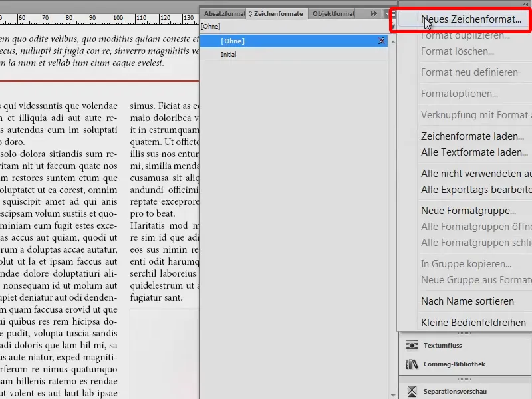532x399 pixels.
Task: Click Format duplizieren menu entry
Action: (465, 35)
